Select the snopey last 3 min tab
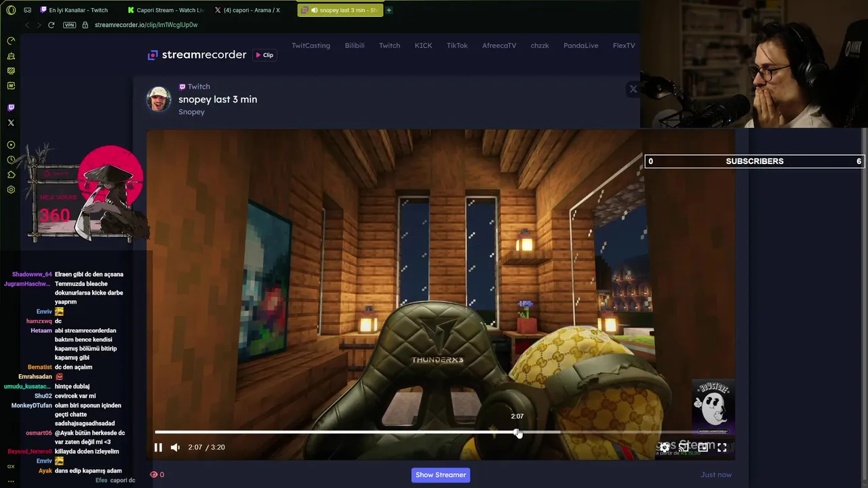Image resolution: width=868 pixels, height=488 pixels. [340, 10]
